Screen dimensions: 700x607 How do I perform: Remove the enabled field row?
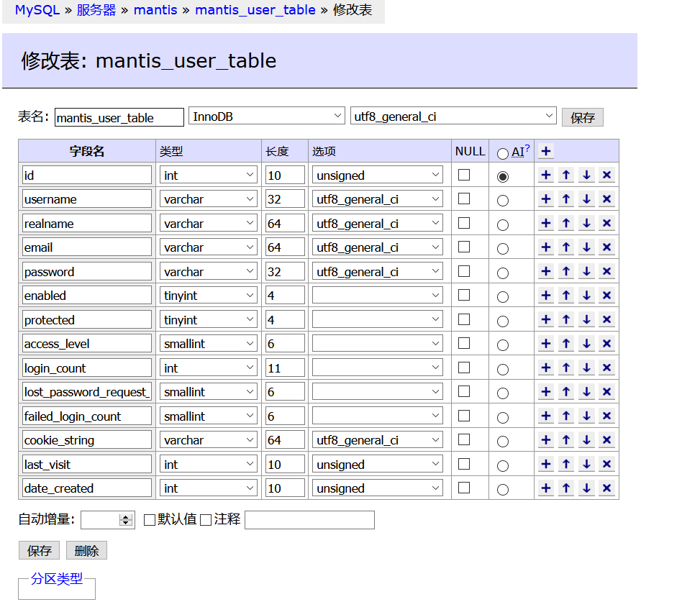(606, 296)
